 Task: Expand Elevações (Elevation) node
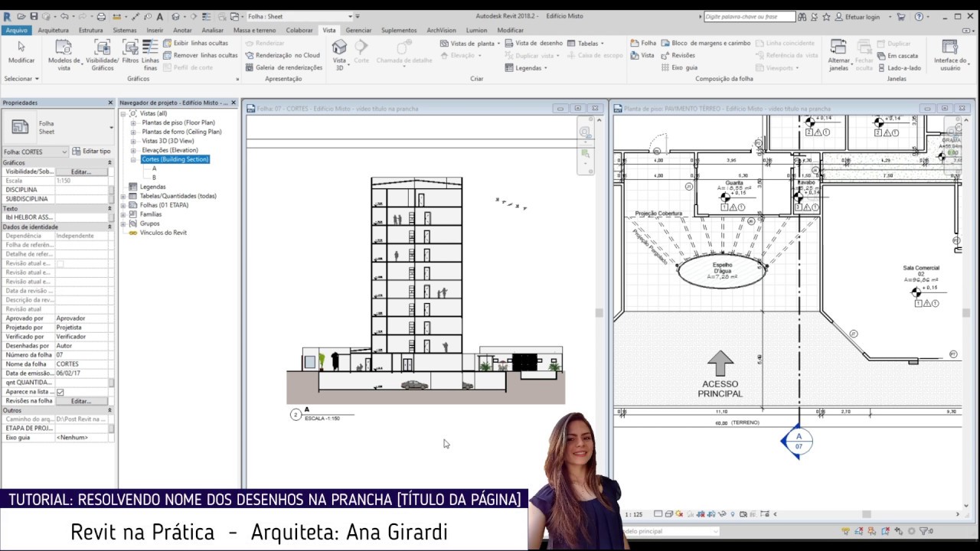[132, 150]
